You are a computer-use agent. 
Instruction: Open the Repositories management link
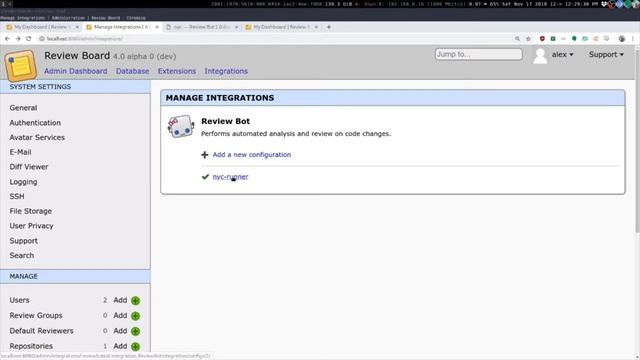tap(31, 346)
